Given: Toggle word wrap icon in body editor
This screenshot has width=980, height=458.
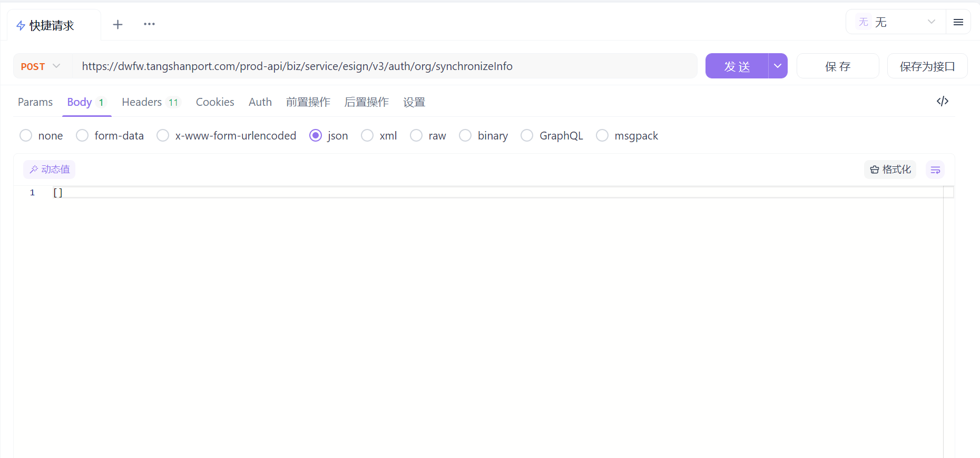Looking at the screenshot, I should click(935, 170).
